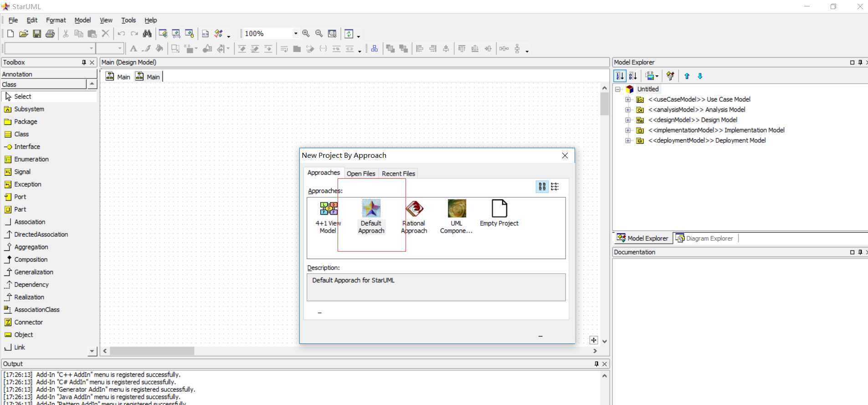The height and width of the screenshot is (405, 868).
Task: Click the green refresh toolbar icon
Action: (349, 34)
